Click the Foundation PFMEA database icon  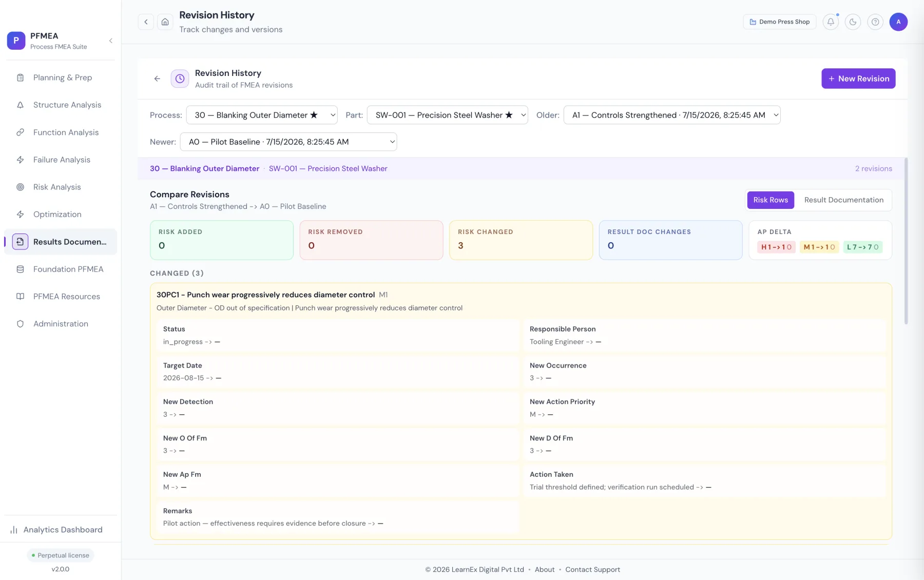21,269
